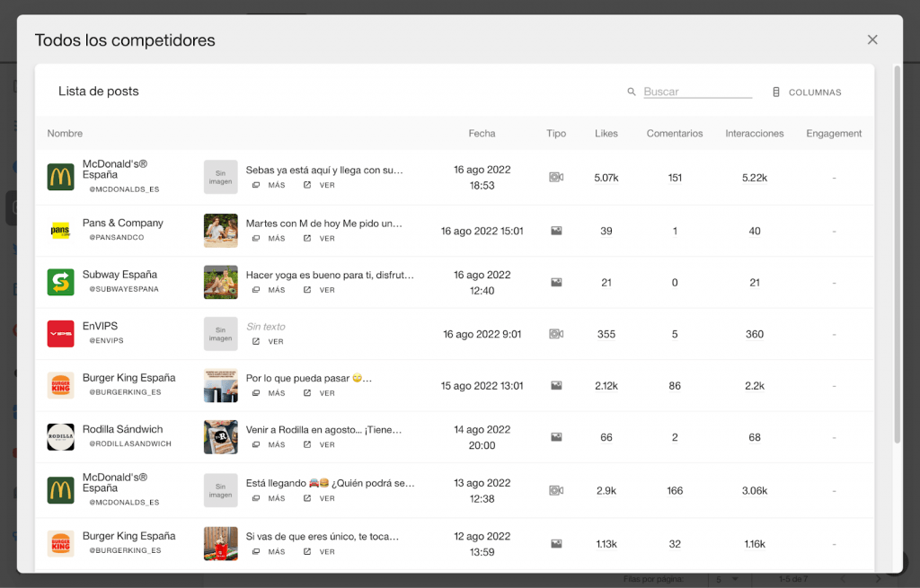This screenshot has height=588, width=920.
Task: Sort table by Likes column header
Action: [606, 134]
